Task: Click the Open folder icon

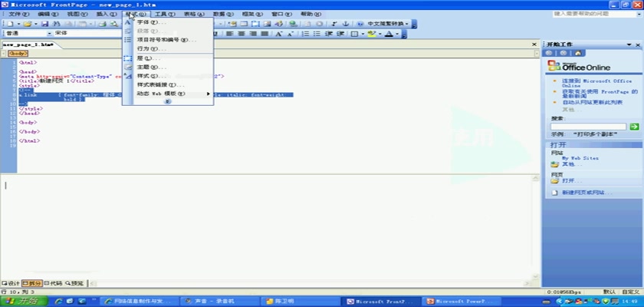Action: [x=28, y=24]
